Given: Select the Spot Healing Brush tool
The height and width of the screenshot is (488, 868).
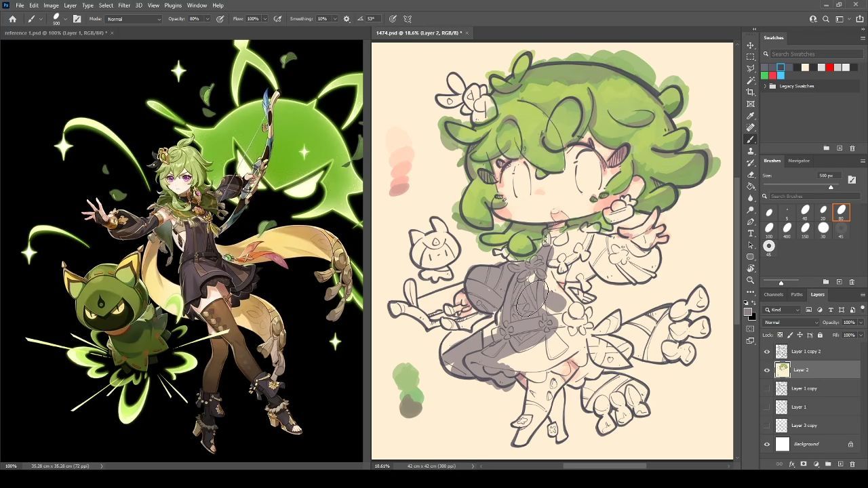Looking at the screenshot, I should click(751, 127).
